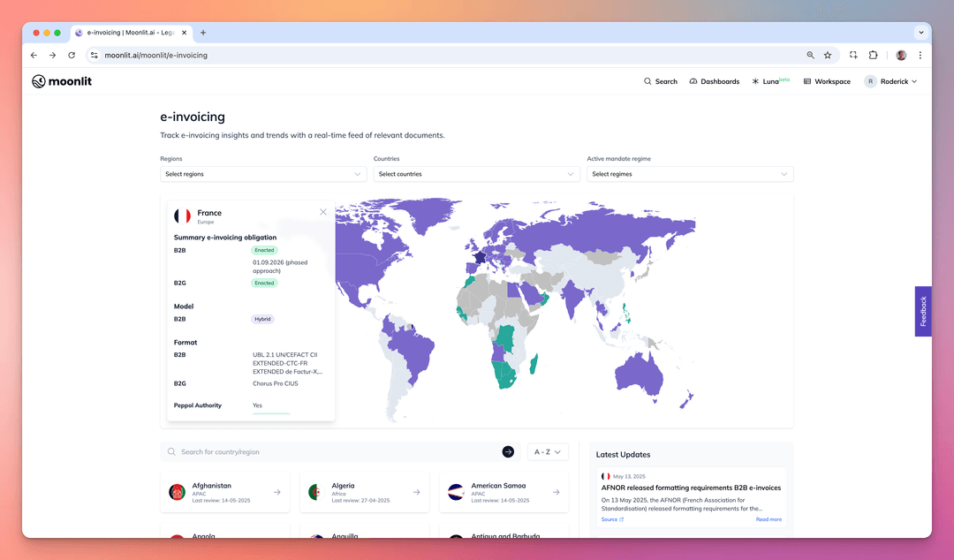Open the Dashboards nav item
The width and height of the screenshot is (954, 560).
[715, 81]
